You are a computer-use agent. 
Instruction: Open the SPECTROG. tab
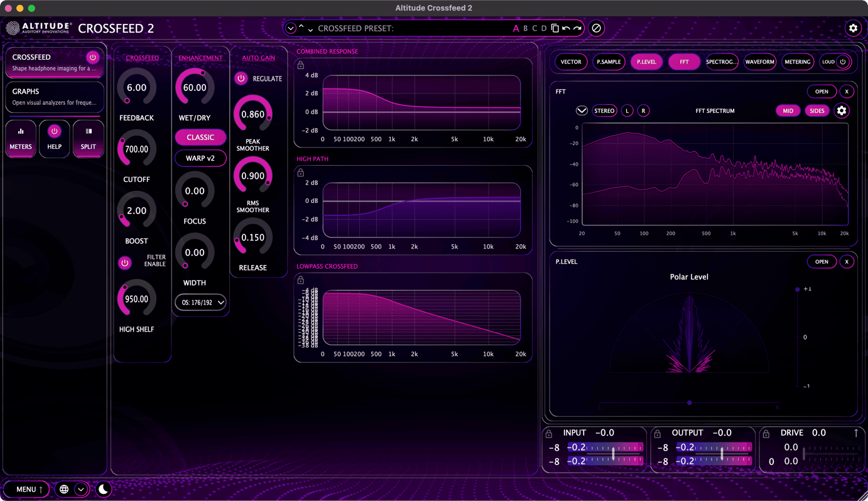click(x=722, y=62)
